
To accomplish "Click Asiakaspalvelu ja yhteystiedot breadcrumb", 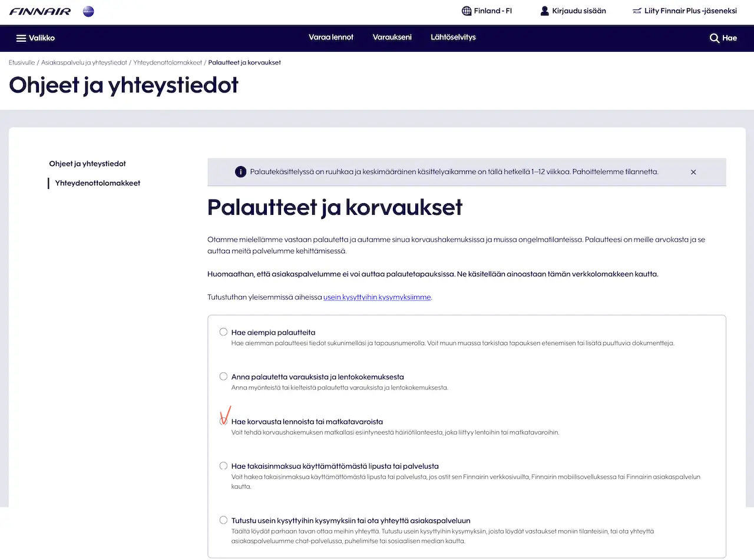I will [84, 62].
